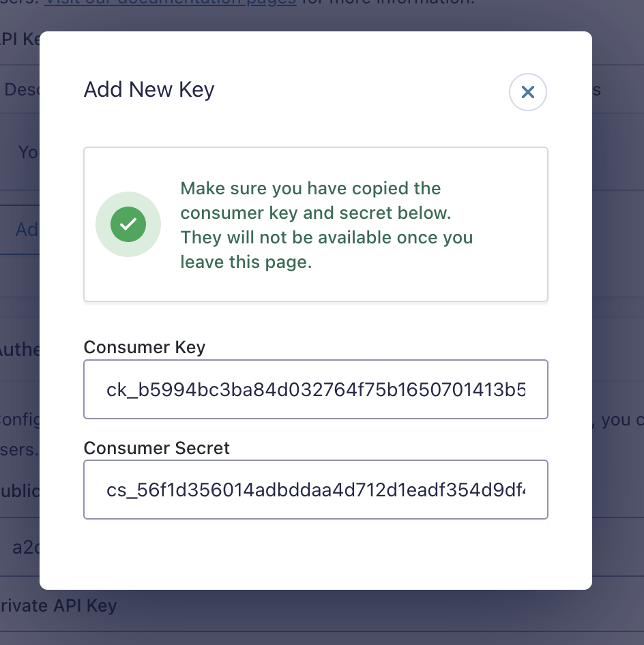Screen dimensions: 644x645
Task: Click the "Yo" table row text
Action: pos(29,152)
